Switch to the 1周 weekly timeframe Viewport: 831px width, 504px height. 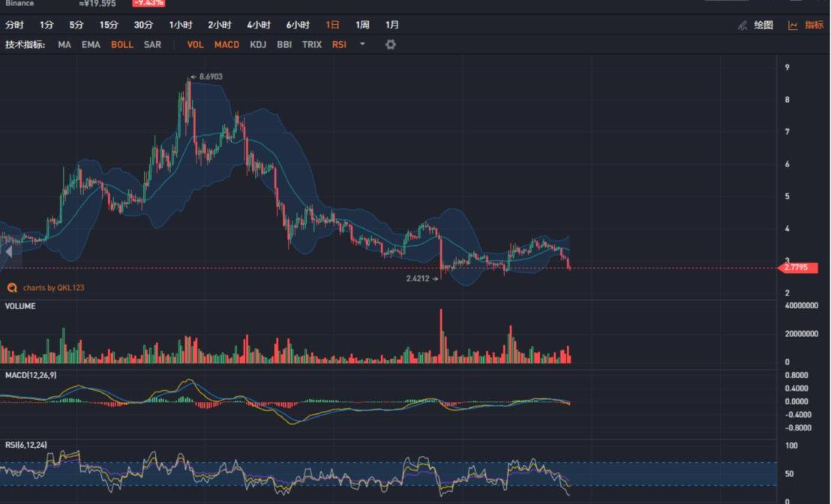[x=362, y=25]
